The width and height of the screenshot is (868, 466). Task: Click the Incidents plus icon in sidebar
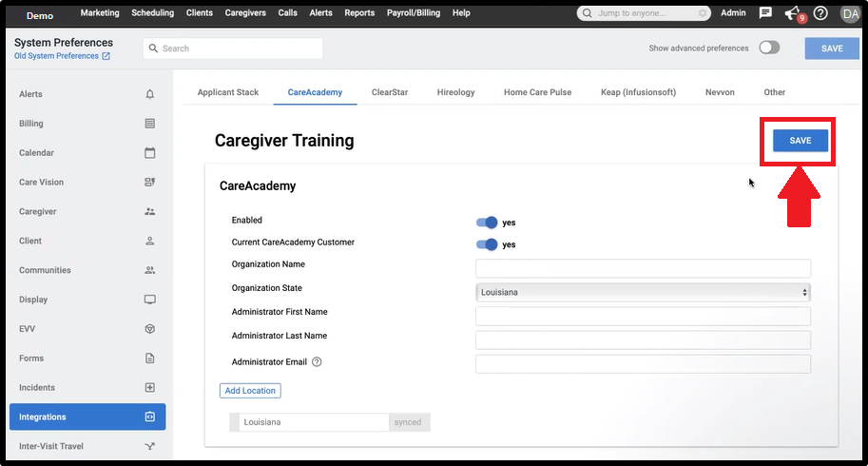(x=149, y=387)
